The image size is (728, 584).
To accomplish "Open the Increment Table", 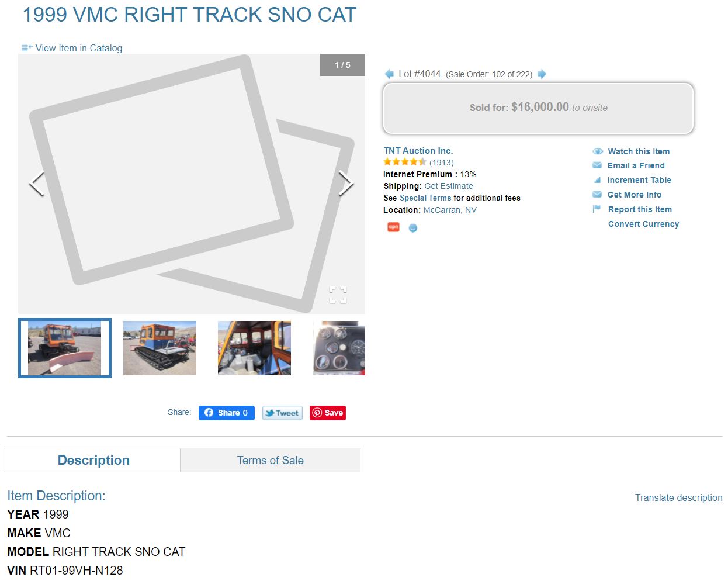I will [x=639, y=180].
